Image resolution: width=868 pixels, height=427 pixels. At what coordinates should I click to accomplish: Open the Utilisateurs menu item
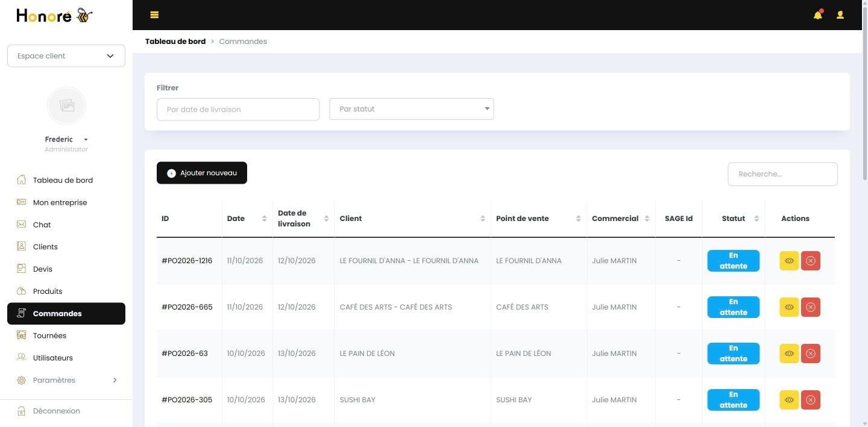66,358
